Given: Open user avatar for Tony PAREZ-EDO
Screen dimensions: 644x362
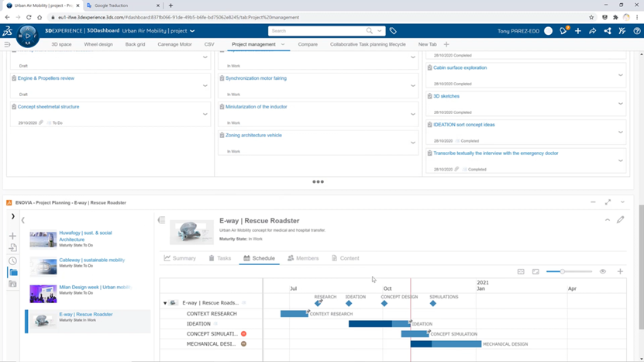Looking at the screenshot, I should coord(549,31).
